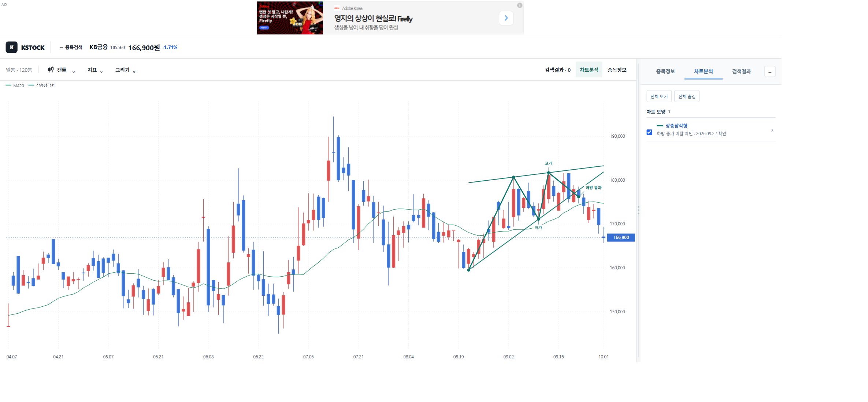Go back to 종목검색 stock search
This screenshot has width=868, height=402.
(x=71, y=47)
